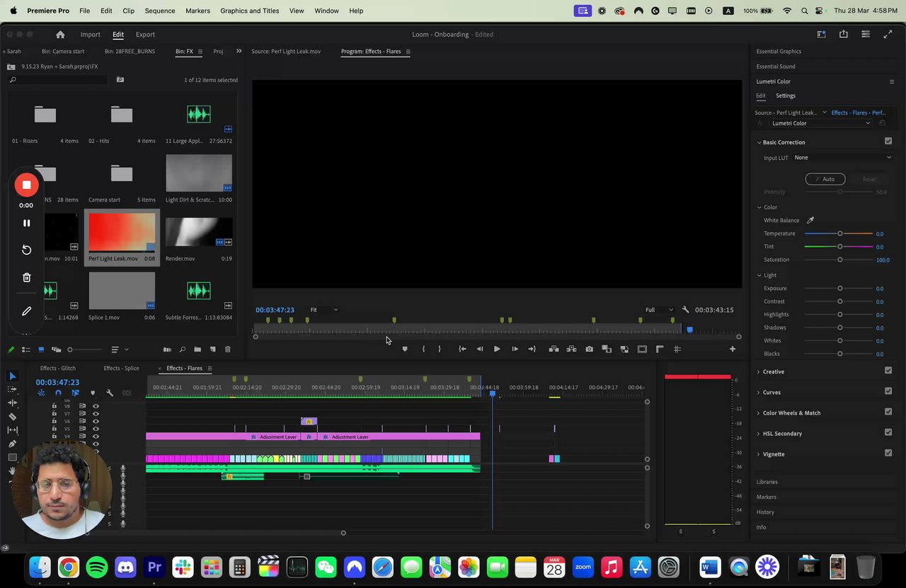This screenshot has width=906, height=588.
Task: Click the Auto button in Lumetri Color
Action: 825,179
